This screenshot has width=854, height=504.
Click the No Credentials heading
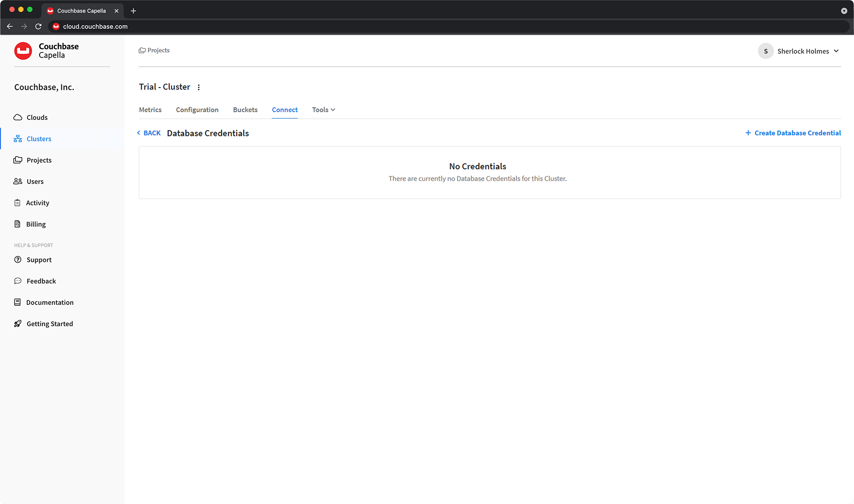[477, 166]
